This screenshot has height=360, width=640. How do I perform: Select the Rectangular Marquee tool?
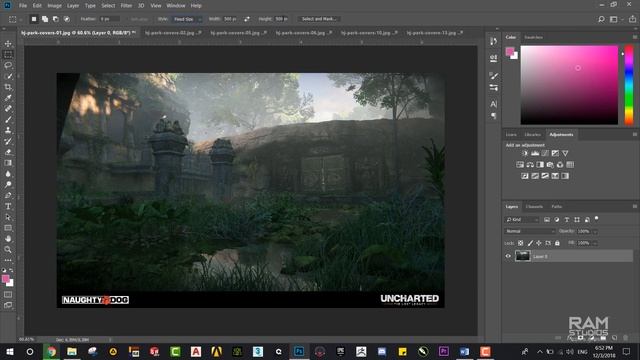(x=8, y=54)
